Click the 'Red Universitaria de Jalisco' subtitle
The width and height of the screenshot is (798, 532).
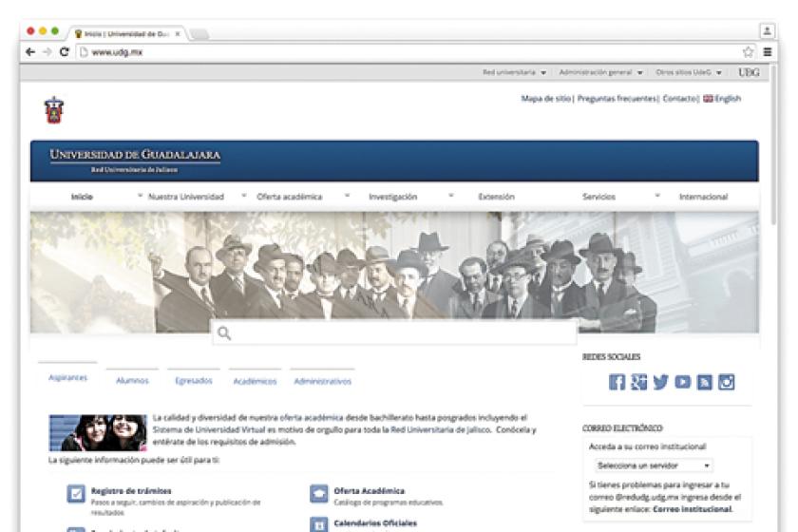coord(134,169)
